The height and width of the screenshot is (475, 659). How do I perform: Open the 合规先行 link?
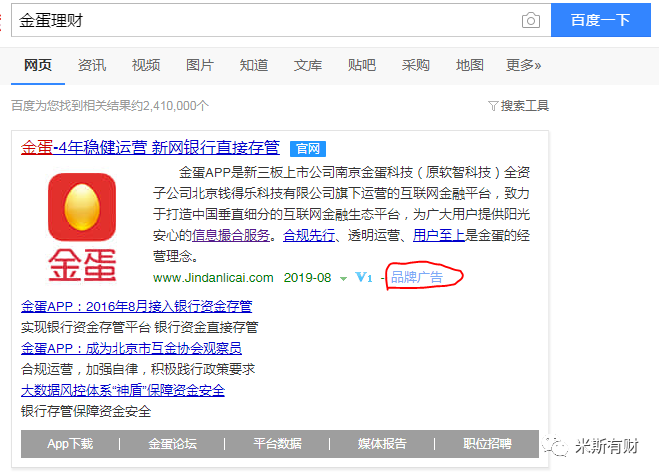tap(309, 235)
